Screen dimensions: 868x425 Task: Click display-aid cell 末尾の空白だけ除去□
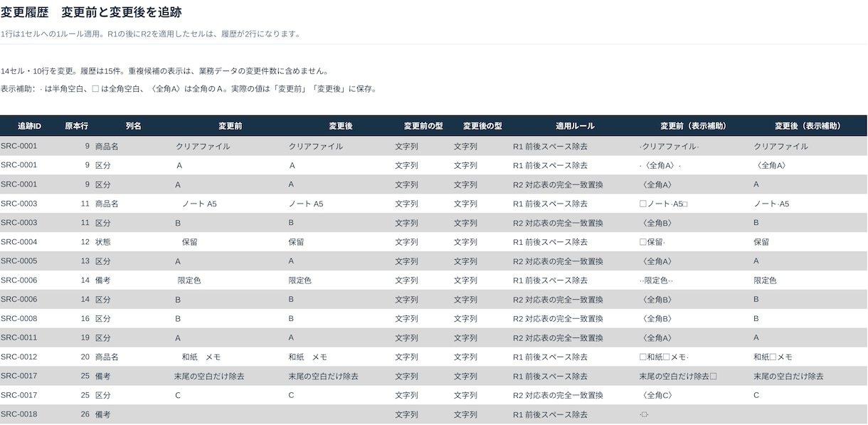click(x=678, y=377)
